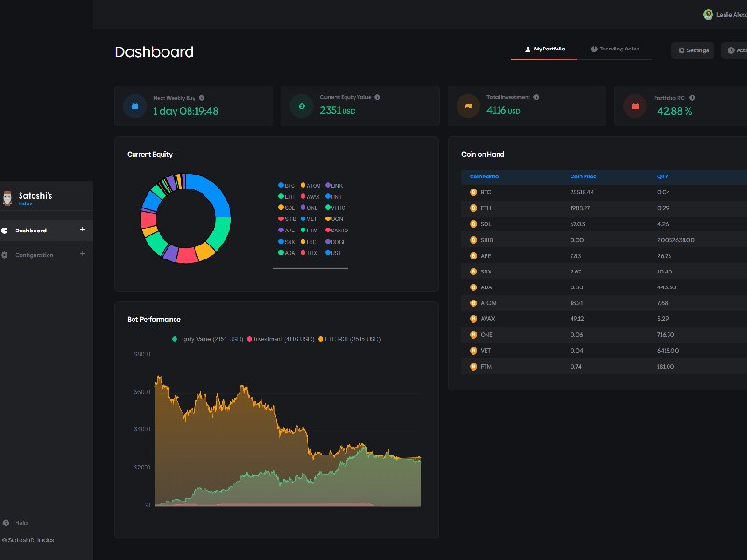Expand the Dashboard sidebar plus icon
Screen dimensions: 747x560
click(x=82, y=230)
